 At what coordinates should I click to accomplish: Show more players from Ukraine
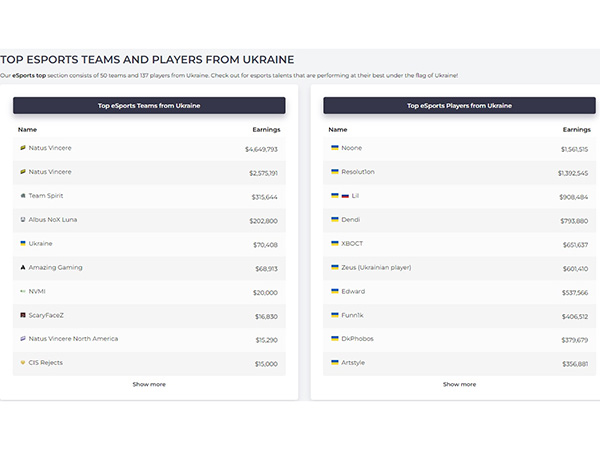pos(460,384)
